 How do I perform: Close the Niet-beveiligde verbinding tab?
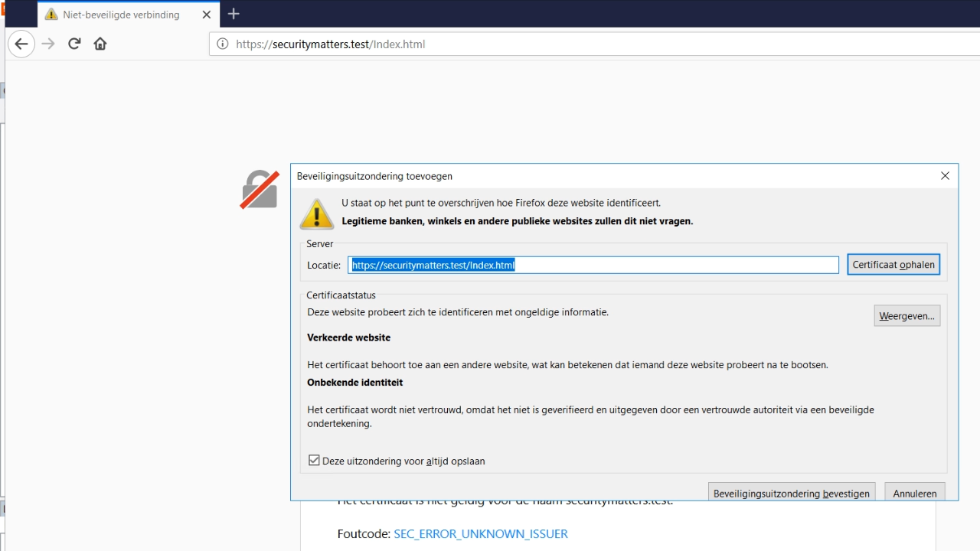click(x=206, y=15)
